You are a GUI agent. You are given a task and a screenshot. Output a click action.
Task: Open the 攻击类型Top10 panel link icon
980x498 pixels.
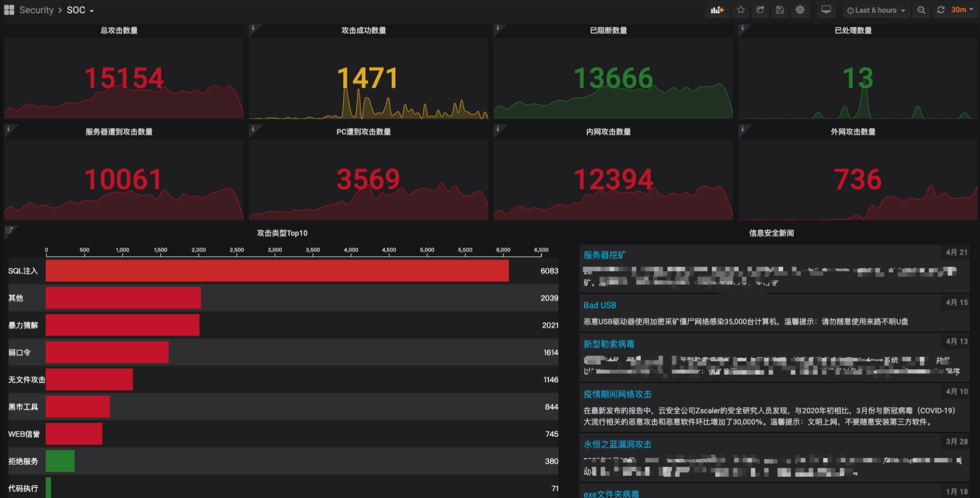pyautogui.click(x=9, y=230)
